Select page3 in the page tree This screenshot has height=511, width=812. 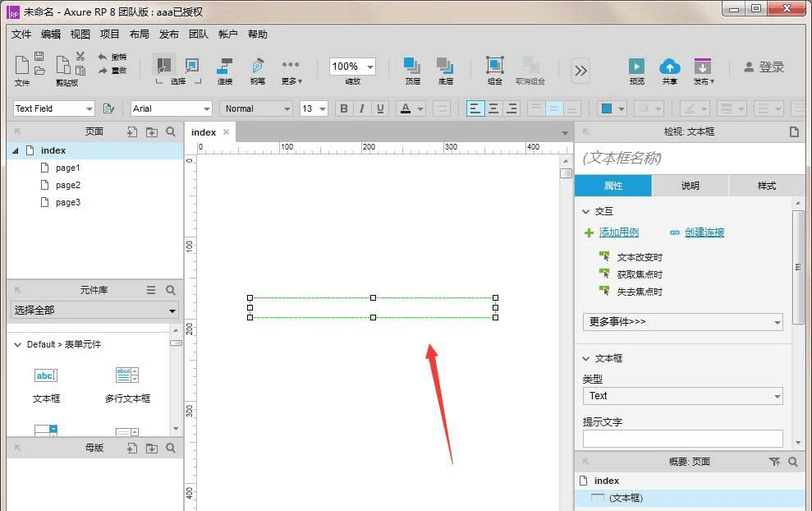pos(68,202)
